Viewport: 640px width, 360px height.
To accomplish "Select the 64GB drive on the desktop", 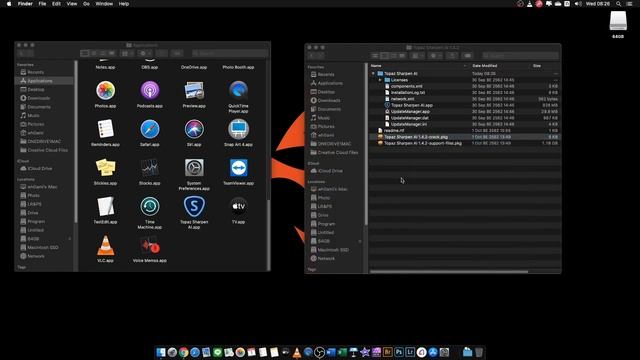I will click(x=618, y=21).
